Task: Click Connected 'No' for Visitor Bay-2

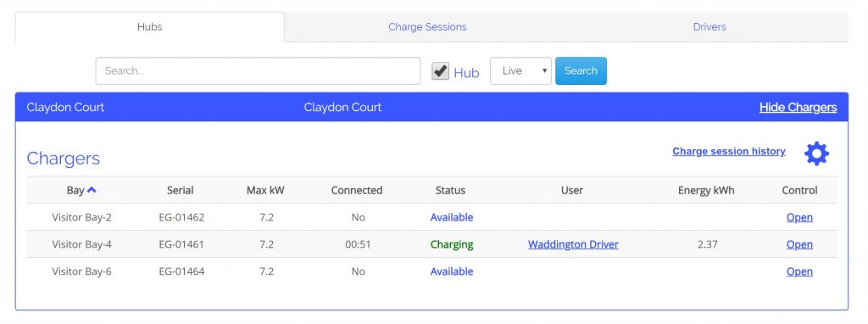Action: point(359,217)
